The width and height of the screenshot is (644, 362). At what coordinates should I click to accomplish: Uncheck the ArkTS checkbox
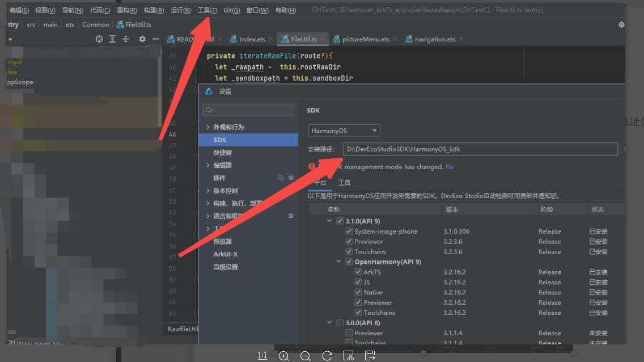[x=358, y=272]
